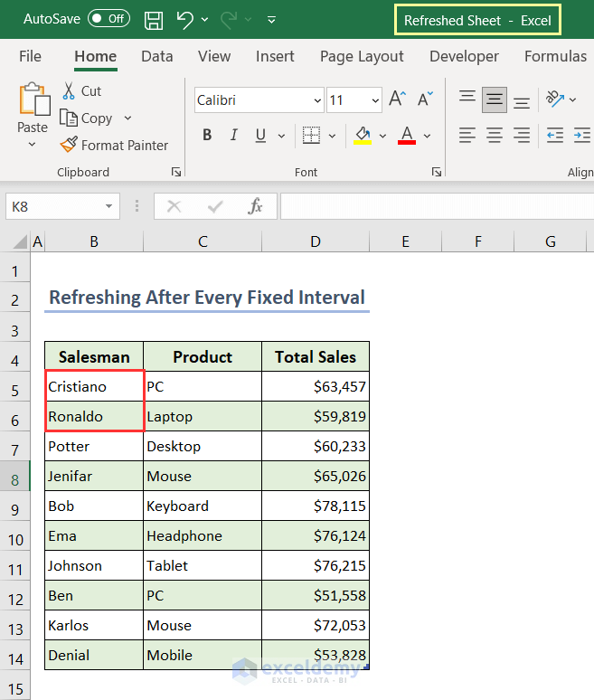Expand the Calibri font name dropdown
This screenshot has width=594, height=700.
(x=317, y=100)
